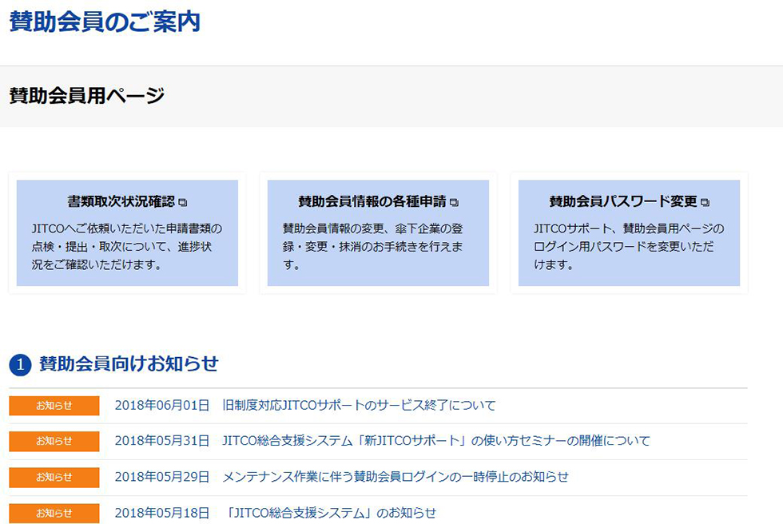Image resolution: width=783 pixels, height=532 pixels.
Task: Open notice メンテナンス作業に伴う賛助会員ログインの一時停止
Action: tap(395, 477)
